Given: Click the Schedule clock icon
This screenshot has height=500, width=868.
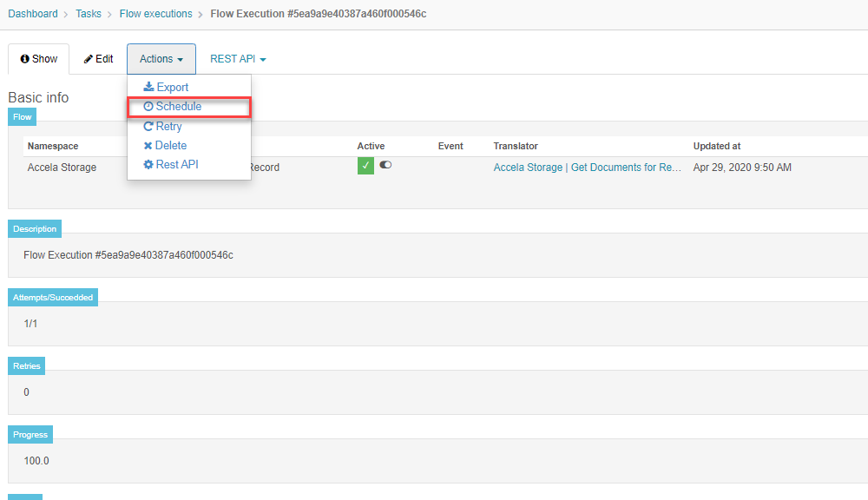Looking at the screenshot, I should [148, 106].
